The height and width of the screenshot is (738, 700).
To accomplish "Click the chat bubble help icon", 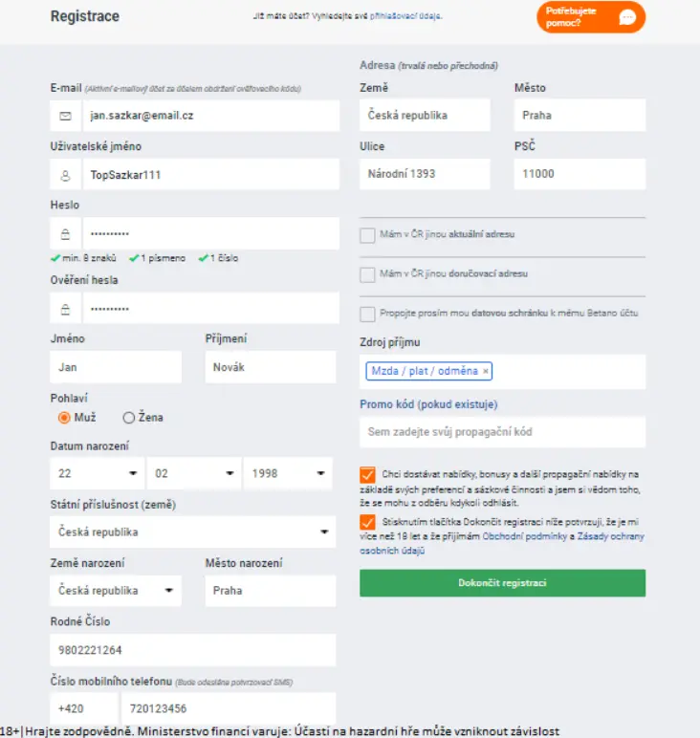I will (x=627, y=17).
